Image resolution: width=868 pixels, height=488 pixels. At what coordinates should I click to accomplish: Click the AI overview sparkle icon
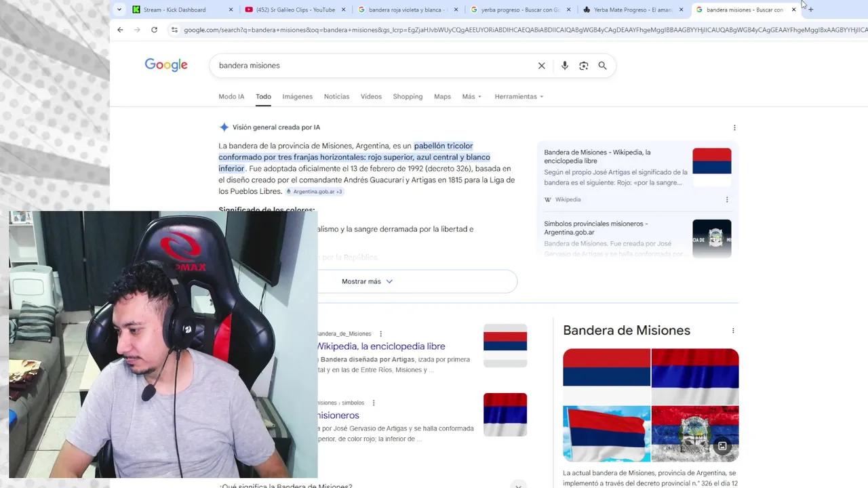(x=224, y=127)
